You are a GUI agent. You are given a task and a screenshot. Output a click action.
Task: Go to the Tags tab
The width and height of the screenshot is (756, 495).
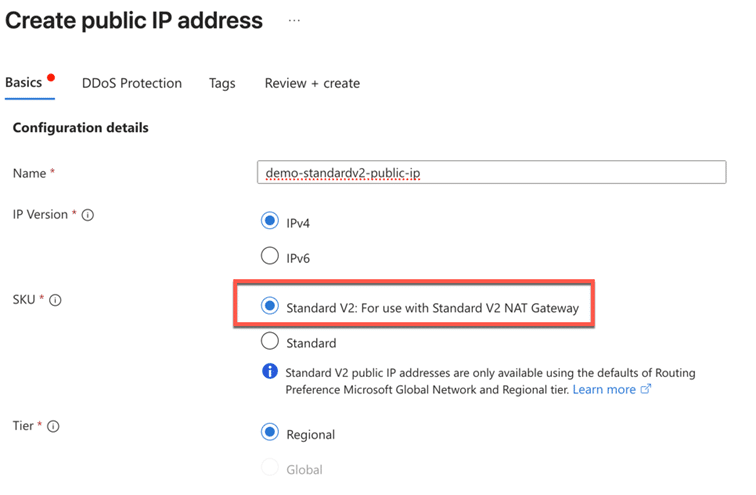tap(222, 83)
